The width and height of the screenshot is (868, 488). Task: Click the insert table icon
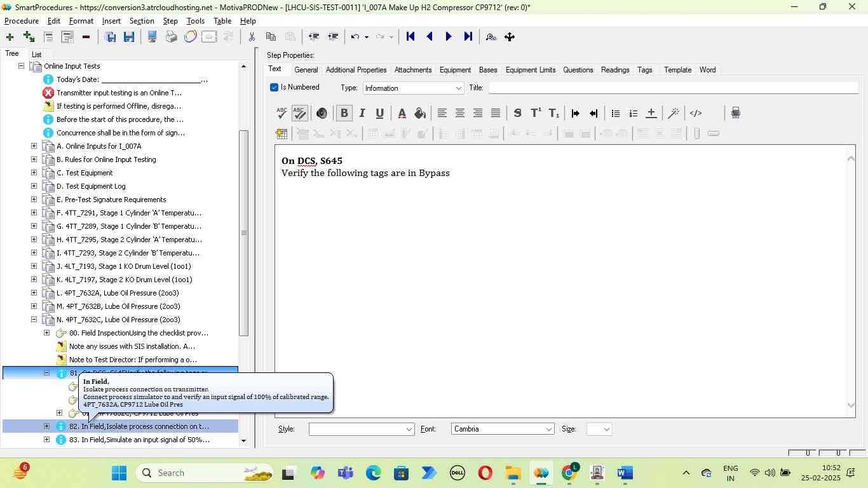(281, 133)
